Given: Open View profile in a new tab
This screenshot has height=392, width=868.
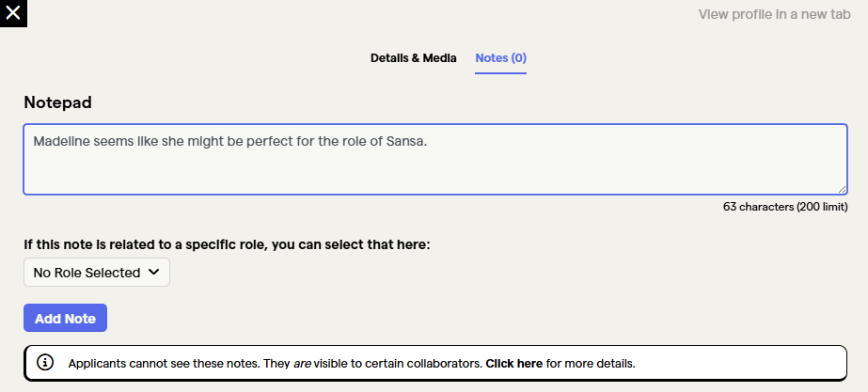Looking at the screenshot, I should click(x=775, y=14).
